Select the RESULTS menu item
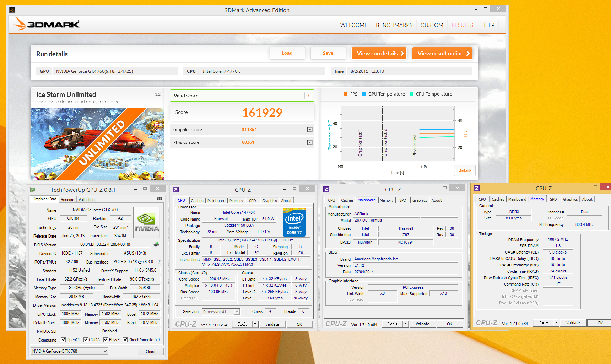Viewport: 611px width, 364px height. [x=462, y=25]
